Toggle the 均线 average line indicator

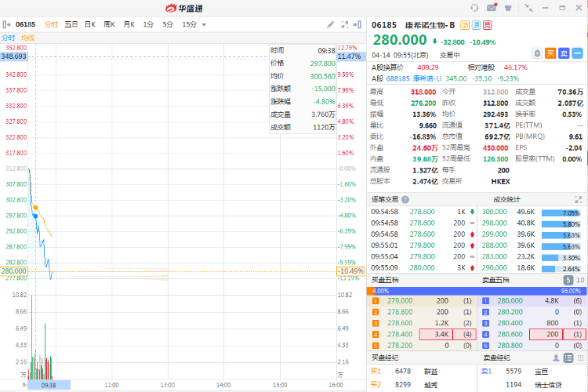[x=27, y=38]
